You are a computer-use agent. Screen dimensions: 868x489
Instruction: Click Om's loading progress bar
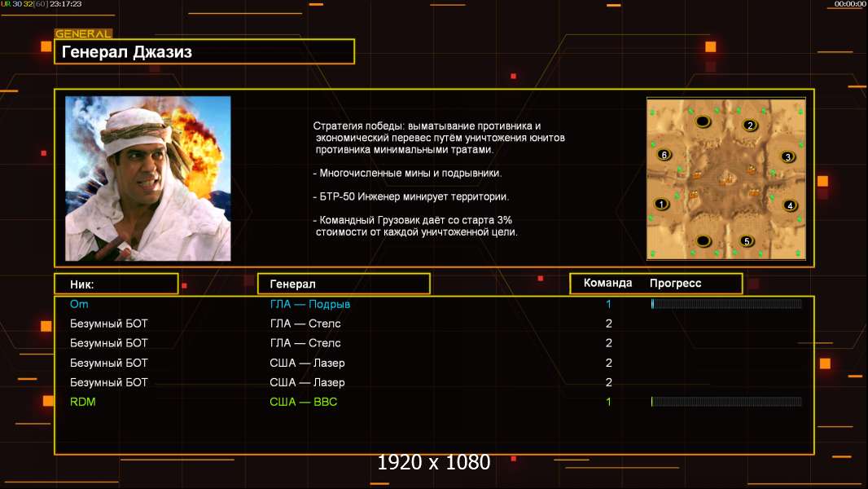(x=726, y=303)
